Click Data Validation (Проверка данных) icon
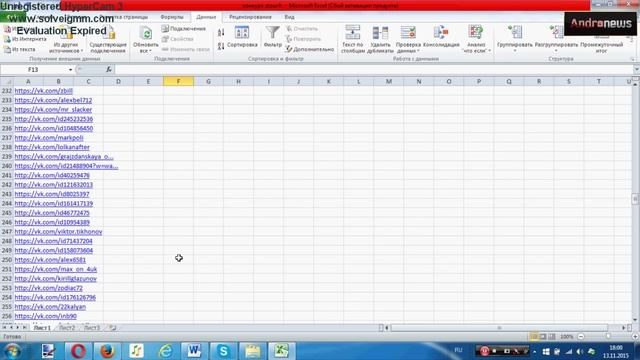The image size is (640, 360). click(x=408, y=33)
